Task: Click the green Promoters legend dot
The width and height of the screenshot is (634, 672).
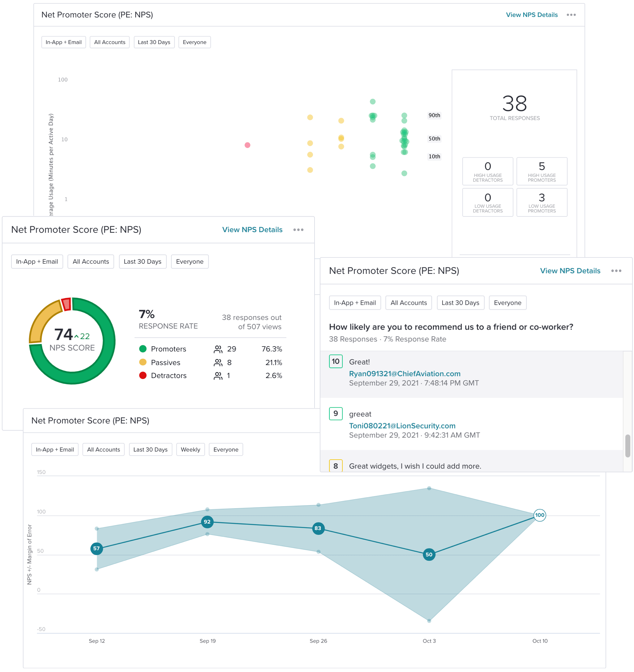Action: [x=142, y=349]
